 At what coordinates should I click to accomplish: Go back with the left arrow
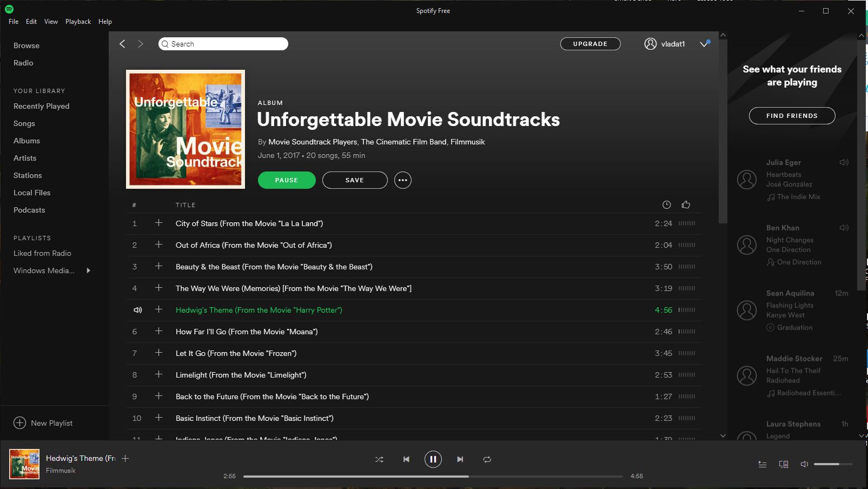122,44
